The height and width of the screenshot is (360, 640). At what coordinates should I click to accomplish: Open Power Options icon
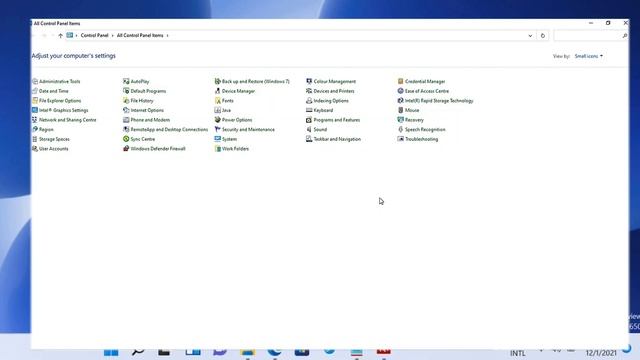(x=218, y=120)
